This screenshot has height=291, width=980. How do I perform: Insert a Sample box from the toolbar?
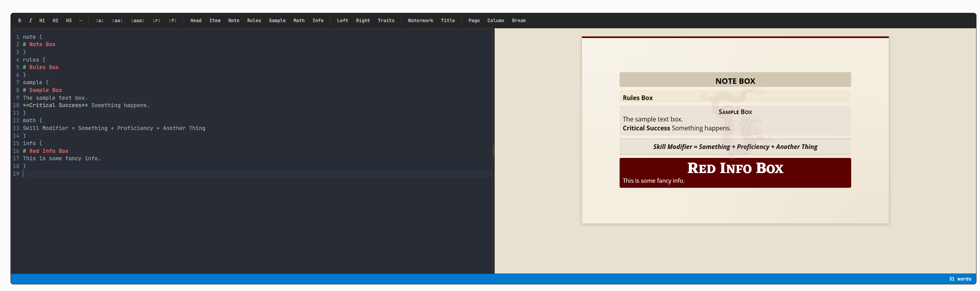277,21
